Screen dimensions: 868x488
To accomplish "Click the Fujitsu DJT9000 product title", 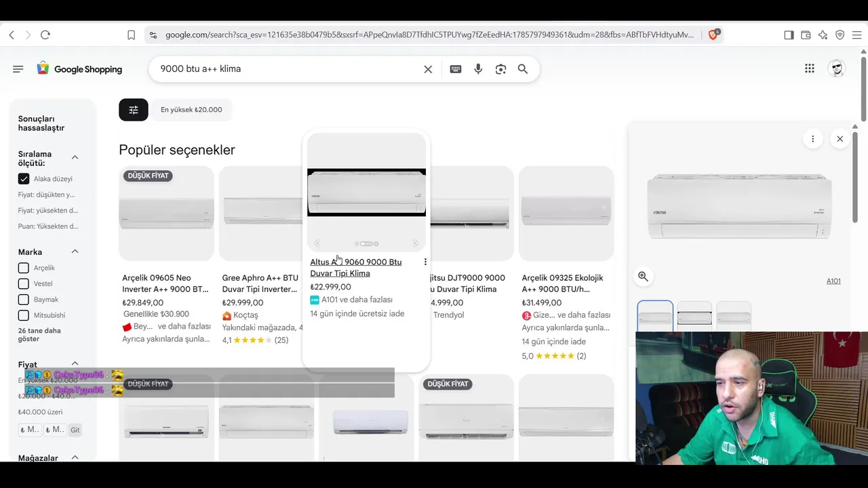I will tap(468, 283).
